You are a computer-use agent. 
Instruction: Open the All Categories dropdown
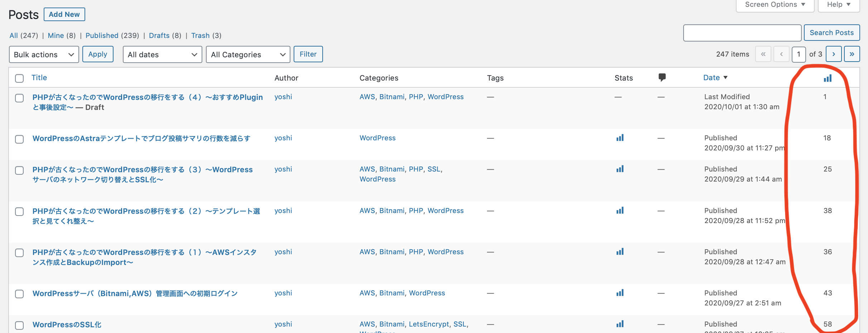248,54
